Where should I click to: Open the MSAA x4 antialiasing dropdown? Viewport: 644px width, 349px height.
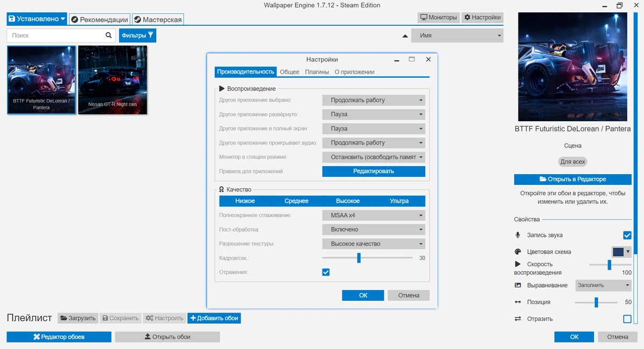pyautogui.click(x=374, y=216)
